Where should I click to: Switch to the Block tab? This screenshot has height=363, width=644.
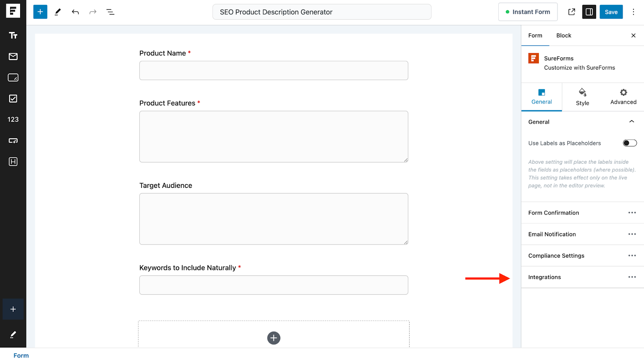tap(563, 35)
